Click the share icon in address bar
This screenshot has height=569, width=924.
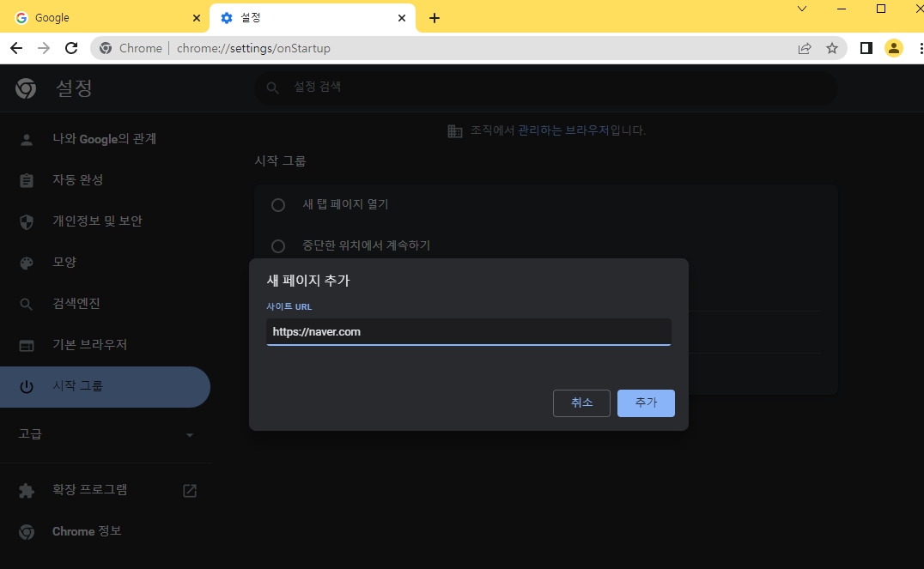804,48
